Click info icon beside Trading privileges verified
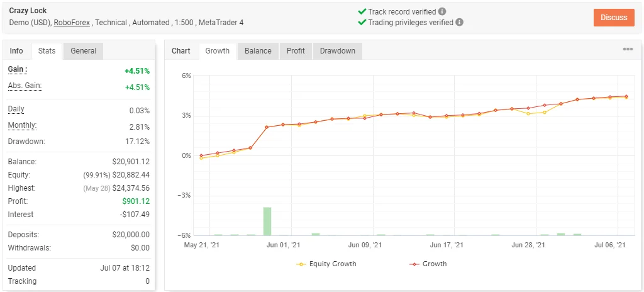This screenshot has height=292, width=644. pos(460,22)
